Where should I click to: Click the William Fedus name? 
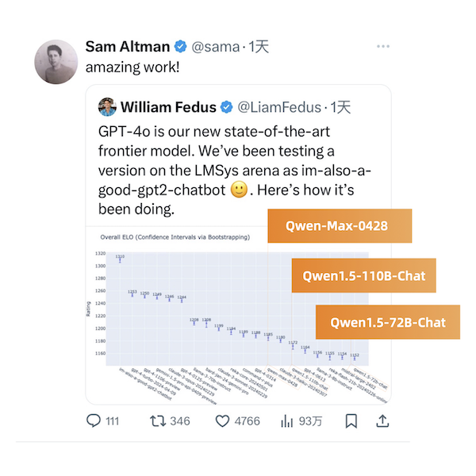[x=168, y=107]
